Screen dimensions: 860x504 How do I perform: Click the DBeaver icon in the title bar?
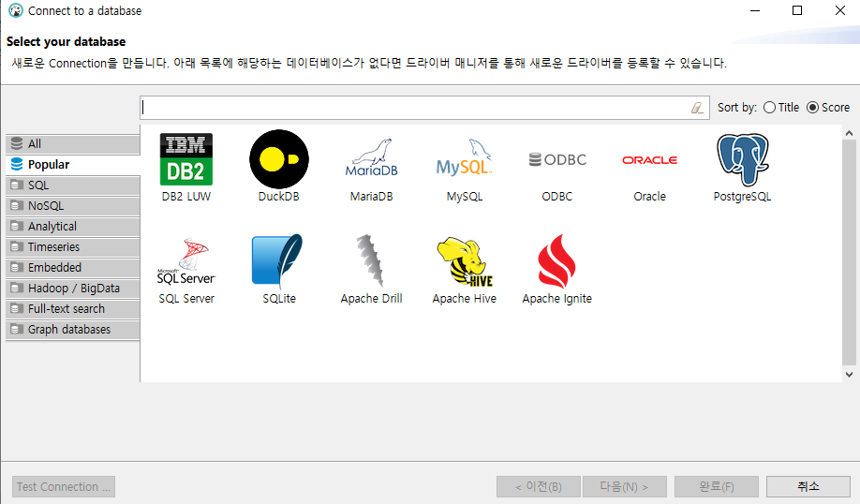click(x=16, y=10)
